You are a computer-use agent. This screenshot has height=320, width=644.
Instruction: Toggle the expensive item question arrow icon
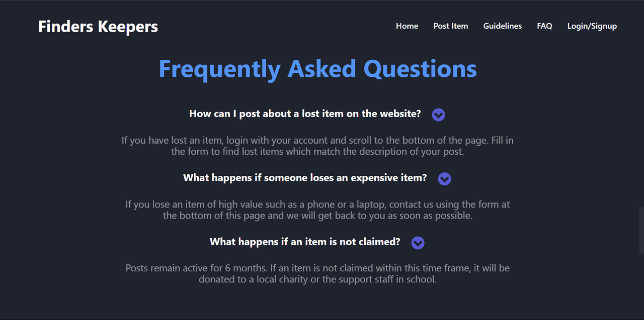(x=444, y=179)
